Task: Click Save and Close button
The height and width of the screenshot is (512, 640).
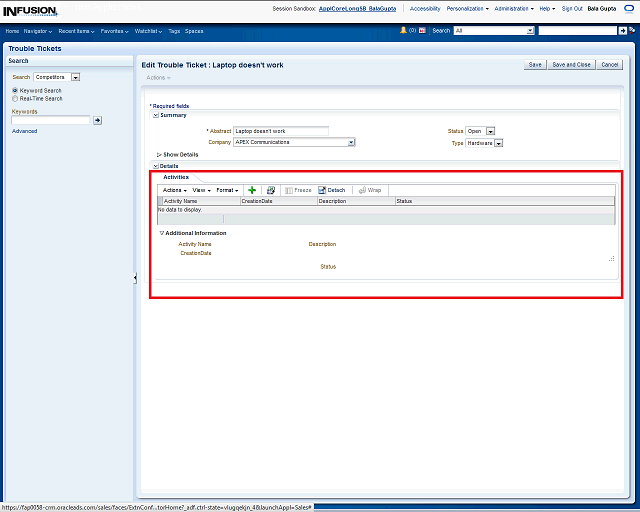Action: coord(571,64)
